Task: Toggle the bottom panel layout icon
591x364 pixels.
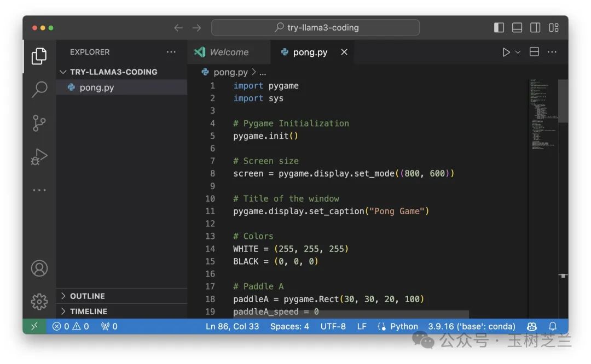Action: tap(517, 27)
